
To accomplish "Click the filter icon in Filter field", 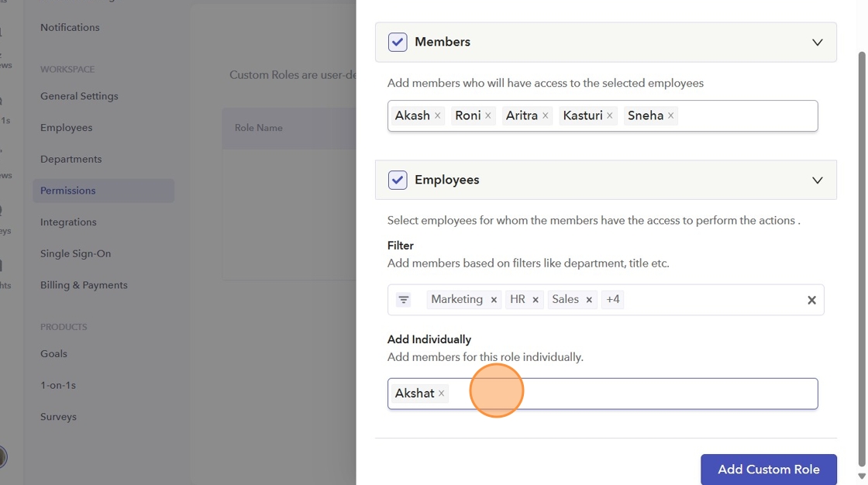I will tap(403, 300).
